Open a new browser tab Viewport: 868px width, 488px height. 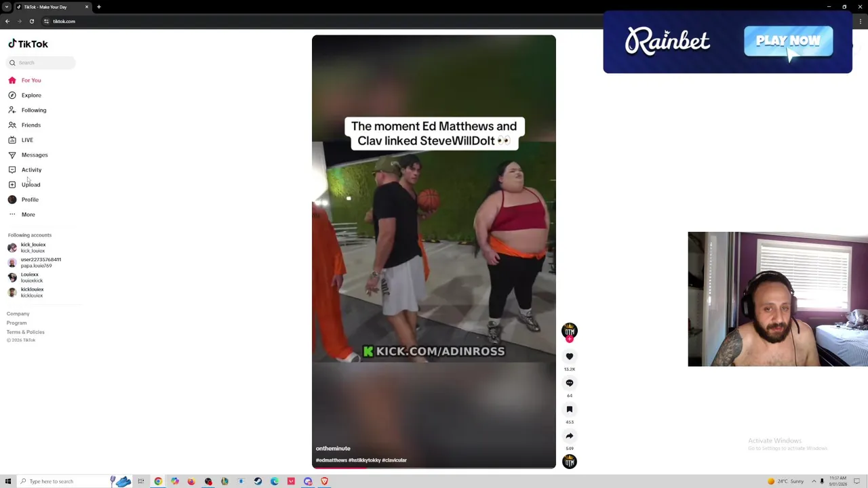(x=98, y=7)
